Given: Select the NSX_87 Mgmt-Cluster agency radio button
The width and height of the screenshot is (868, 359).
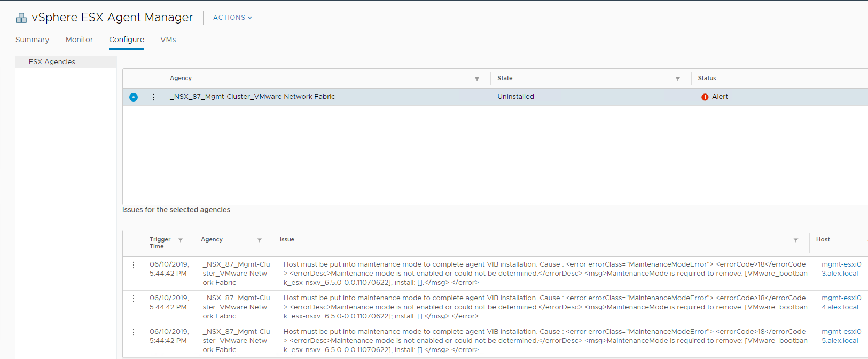Looking at the screenshot, I should pyautogui.click(x=134, y=97).
